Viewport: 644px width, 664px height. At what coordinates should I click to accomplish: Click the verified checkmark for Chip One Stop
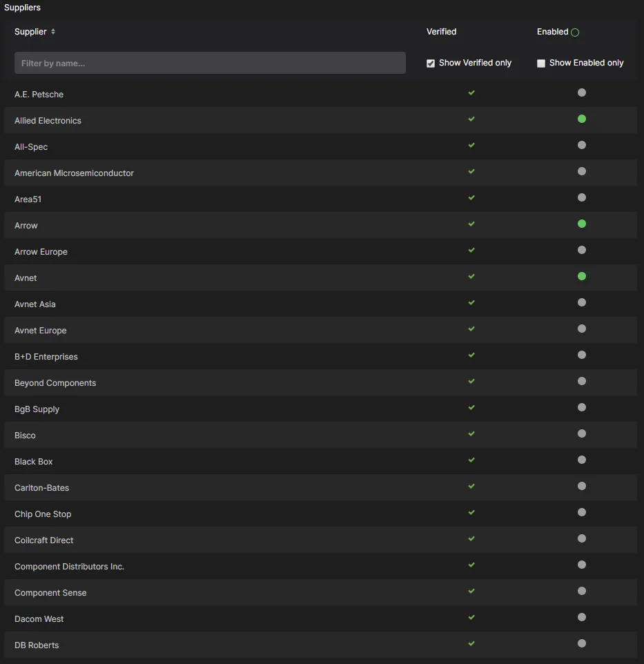[471, 513]
